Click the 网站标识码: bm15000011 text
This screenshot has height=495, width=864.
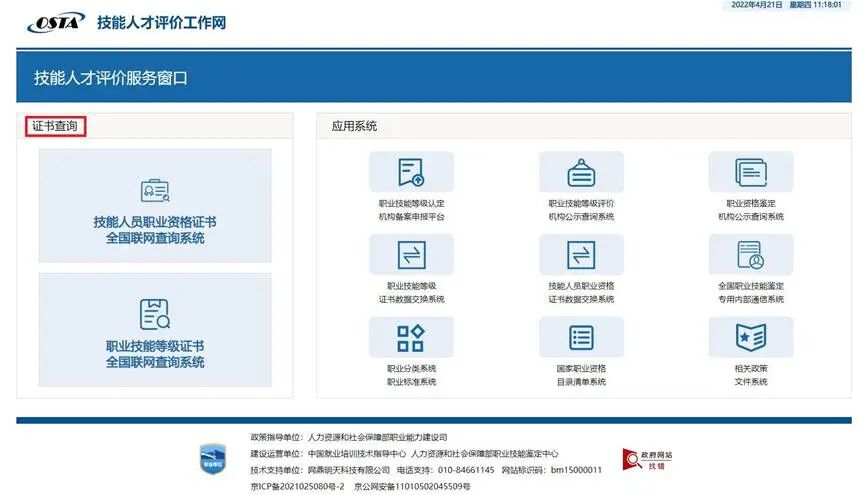(x=552, y=470)
